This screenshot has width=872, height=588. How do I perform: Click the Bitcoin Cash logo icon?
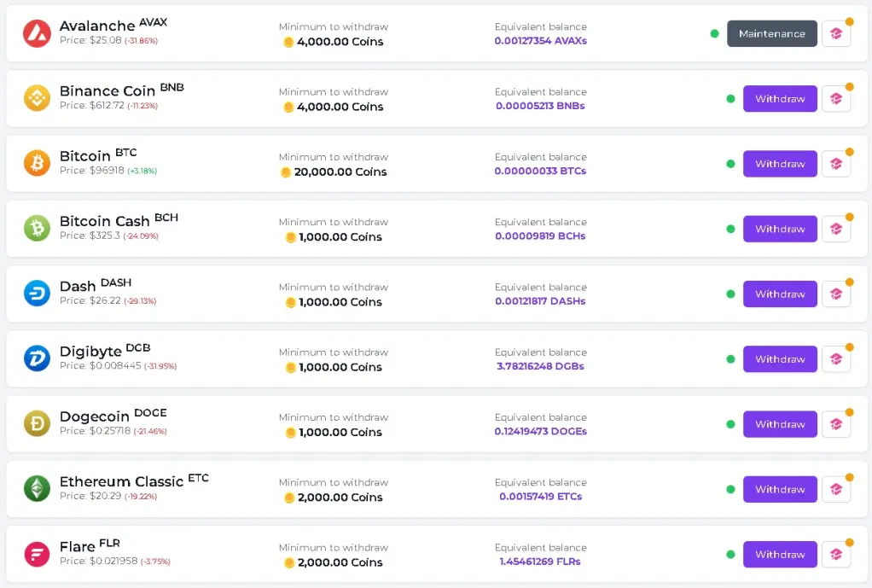(x=37, y=229)
